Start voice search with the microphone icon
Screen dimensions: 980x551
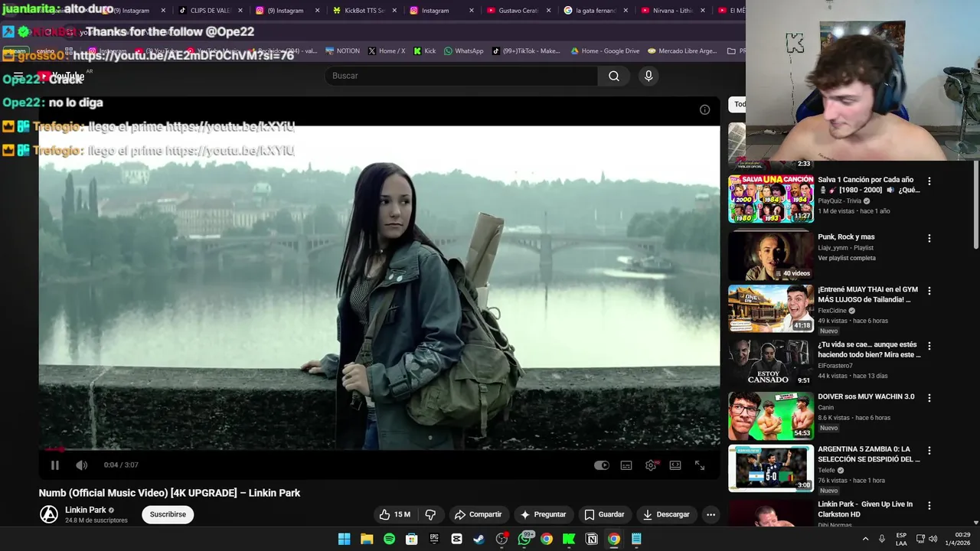(x=648, y=76)
